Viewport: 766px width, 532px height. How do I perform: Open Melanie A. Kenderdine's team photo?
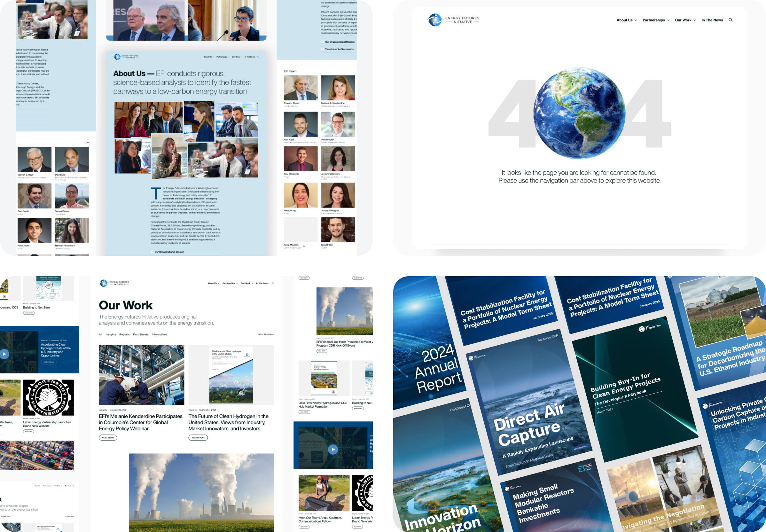pos(338,88)
